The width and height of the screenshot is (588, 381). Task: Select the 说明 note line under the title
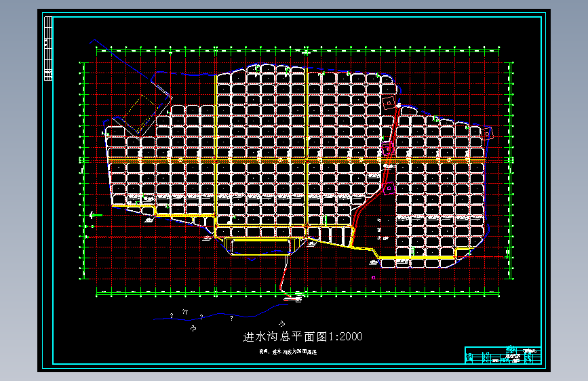[x=288, y=352]
